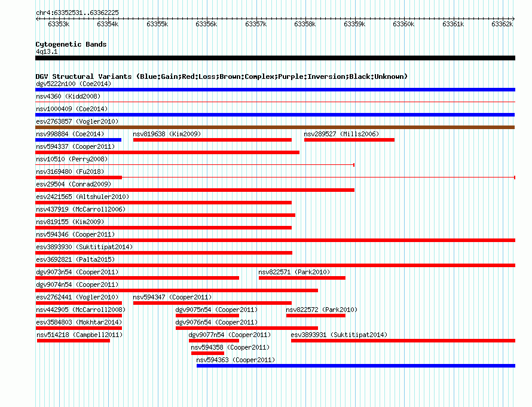Click the 63356k ruler tick label

(207, 24)
